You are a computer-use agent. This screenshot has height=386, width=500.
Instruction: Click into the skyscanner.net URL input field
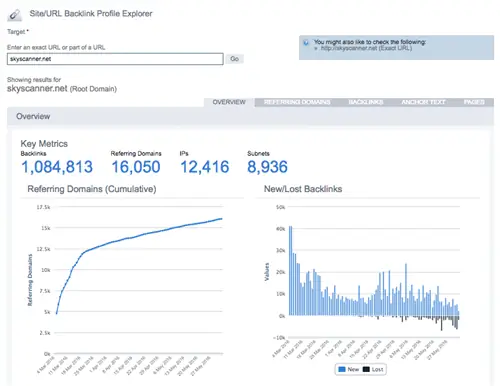tap(115, 59)
